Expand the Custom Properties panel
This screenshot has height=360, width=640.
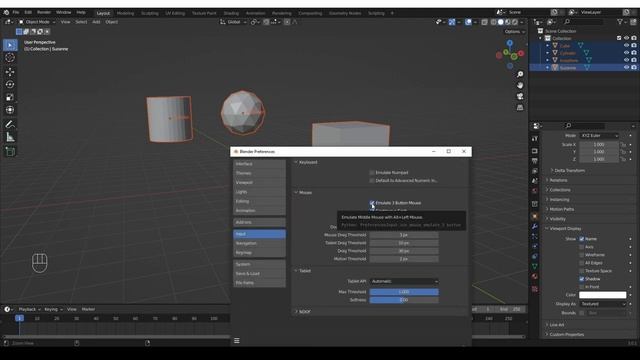click(566, 334)
